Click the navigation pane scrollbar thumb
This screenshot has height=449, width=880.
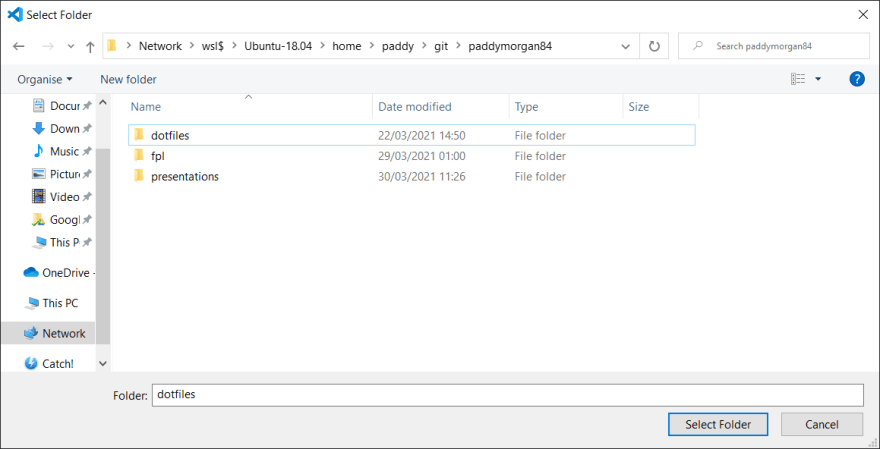[103, 247]
